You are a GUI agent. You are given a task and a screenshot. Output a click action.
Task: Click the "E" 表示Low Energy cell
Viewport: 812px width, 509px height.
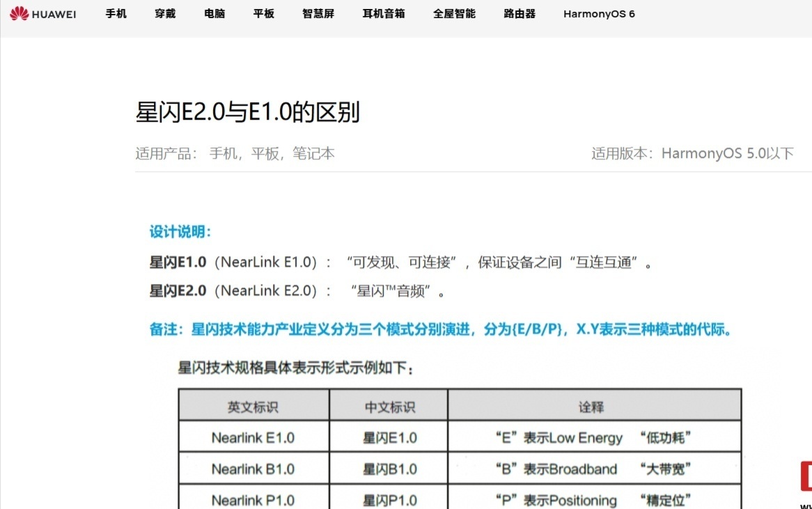(x=595, y=437)
